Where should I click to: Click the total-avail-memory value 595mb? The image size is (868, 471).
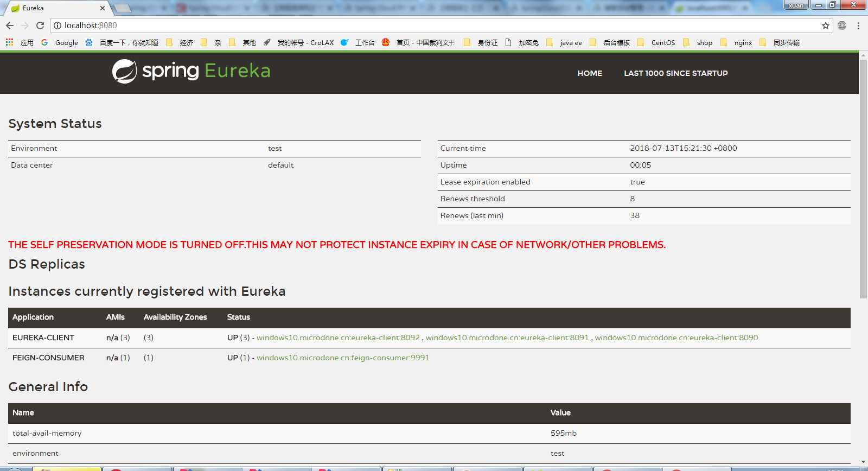click(x=564, y=433)
